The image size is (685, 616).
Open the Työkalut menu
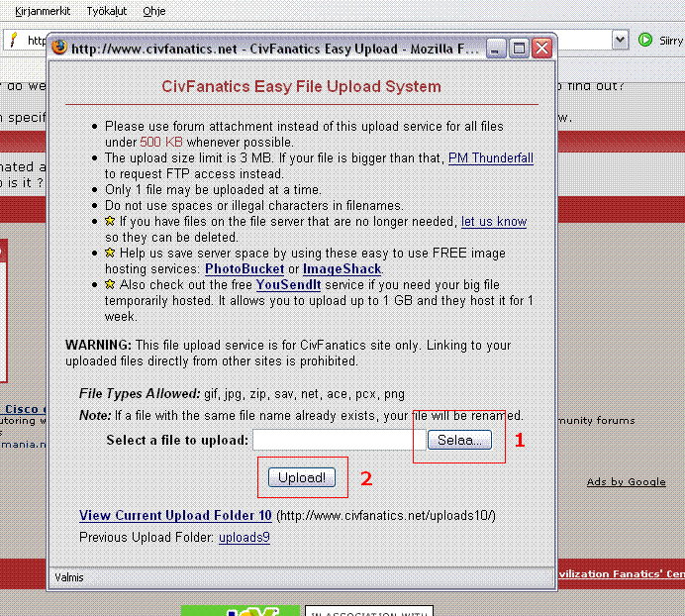point(107,11)
